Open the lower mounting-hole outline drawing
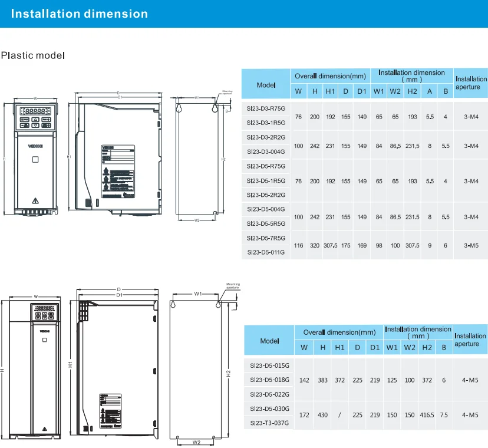 196,370
